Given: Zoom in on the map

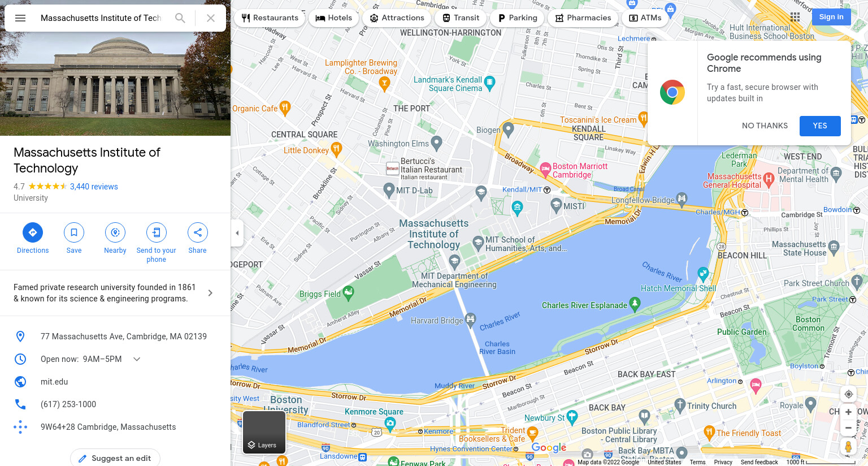Looking at the screenshot, I should tap(848, 412).
